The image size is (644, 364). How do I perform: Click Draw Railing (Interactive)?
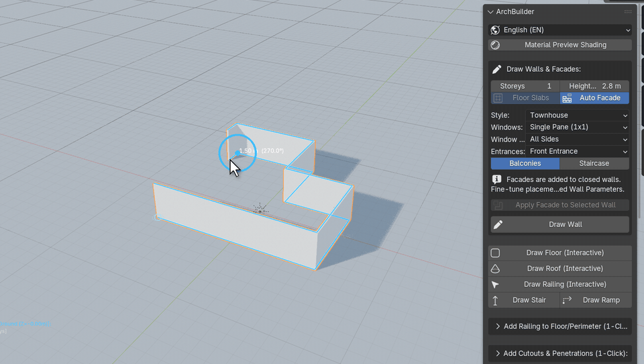(x=559, y=284)
